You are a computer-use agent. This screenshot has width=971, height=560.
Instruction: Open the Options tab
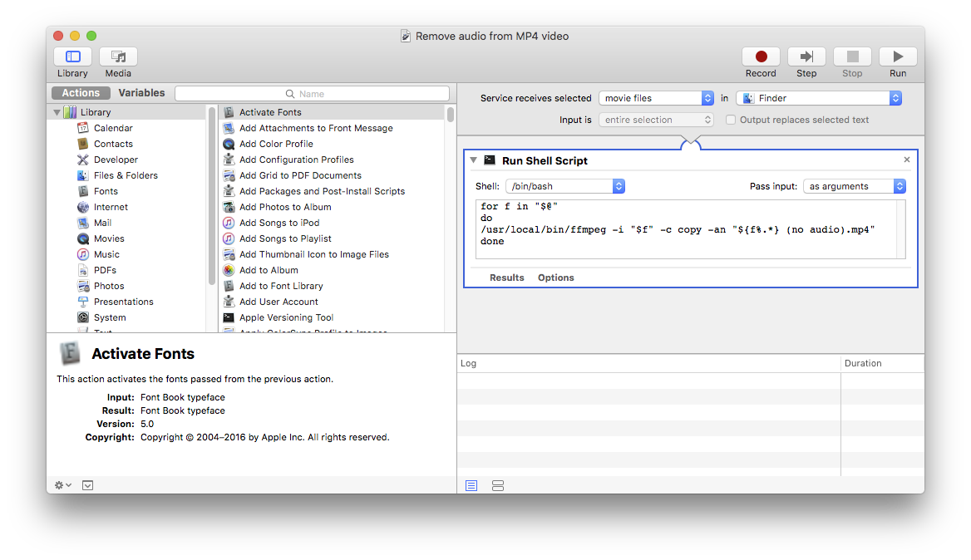pos(555,278)
